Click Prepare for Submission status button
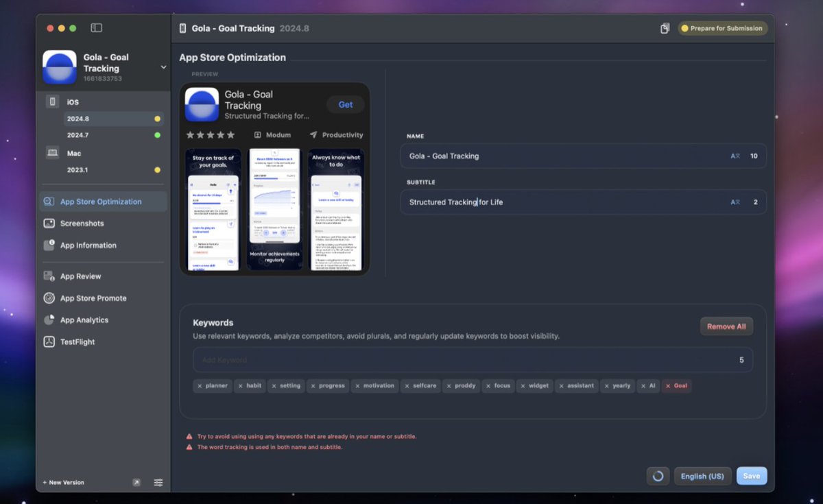The height and width of the screenshot is (504, 823). click(x=723, y=28)
